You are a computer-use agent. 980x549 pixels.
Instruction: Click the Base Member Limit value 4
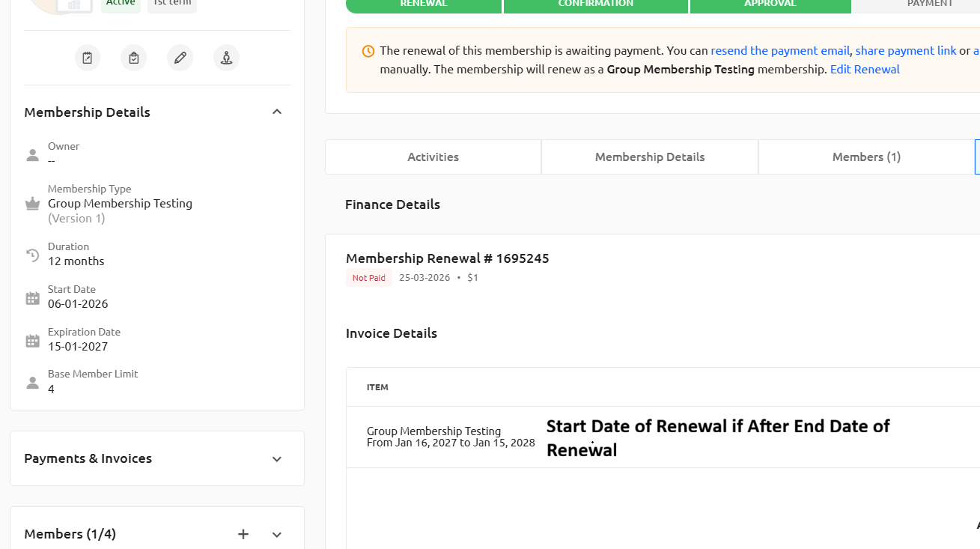coord(51,389)
